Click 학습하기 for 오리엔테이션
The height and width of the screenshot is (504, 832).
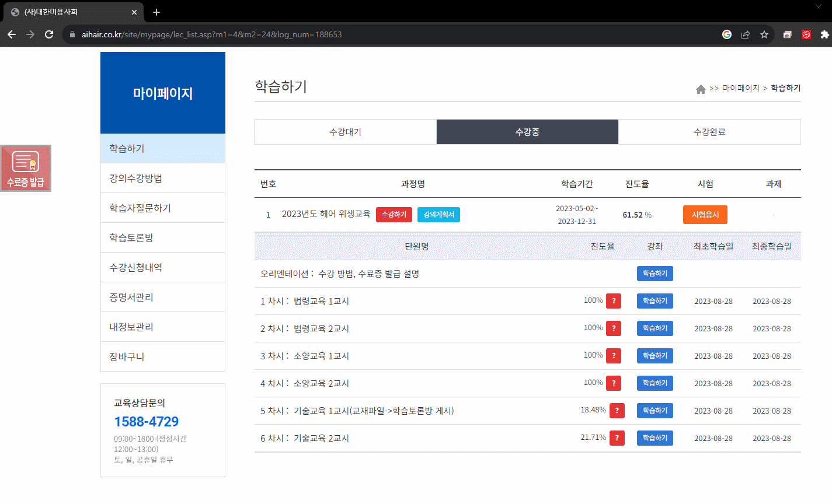[655, 274]
